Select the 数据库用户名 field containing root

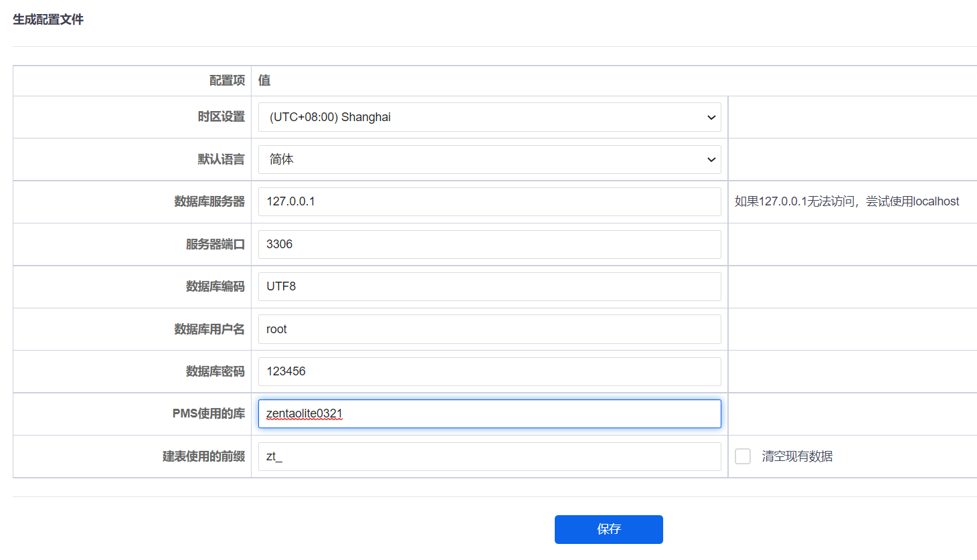pyautogui.click(x=489, y=329)
